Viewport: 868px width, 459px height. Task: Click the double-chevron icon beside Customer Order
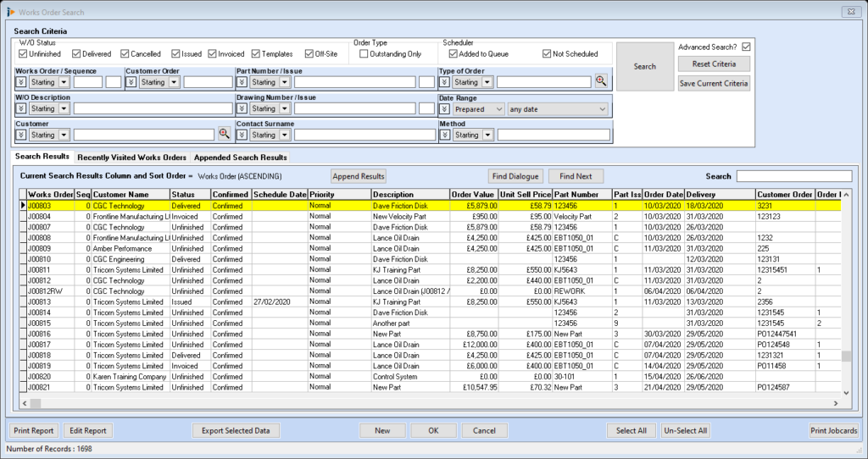[x=131, y=82]
